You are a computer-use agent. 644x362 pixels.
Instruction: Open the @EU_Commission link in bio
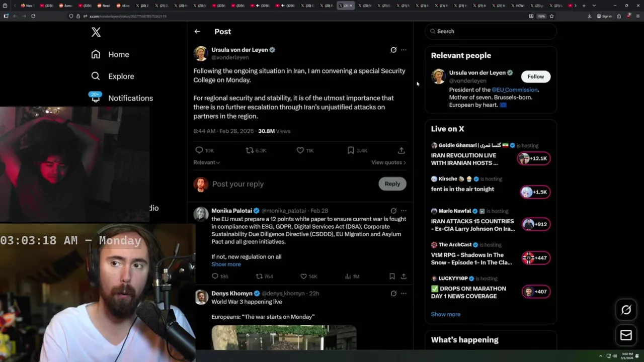coord(514,89)
